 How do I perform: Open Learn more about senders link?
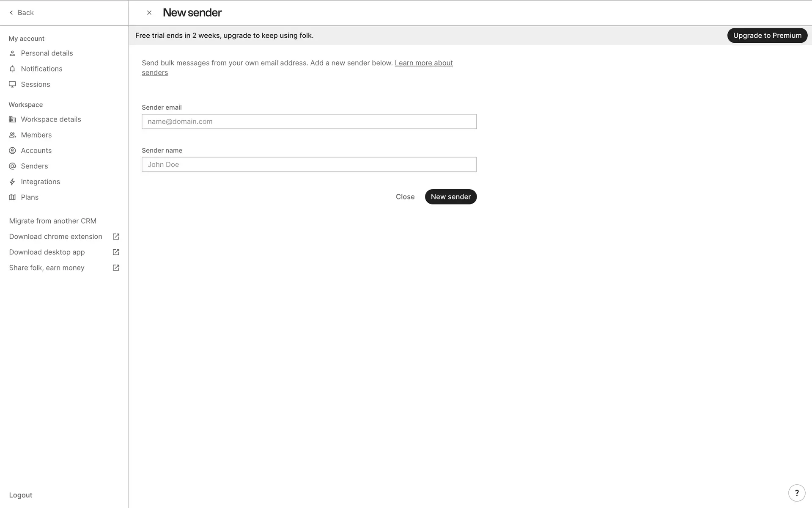[423, 63]
